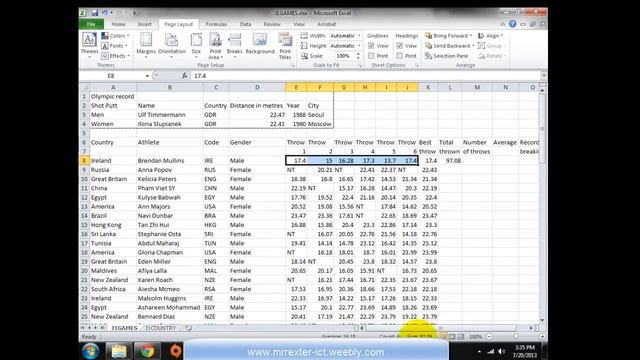Switch to the Insert tab
Image resolution: width=640 pixels, height=360 pixels.
pyautogui.click(x=144, y=24)
